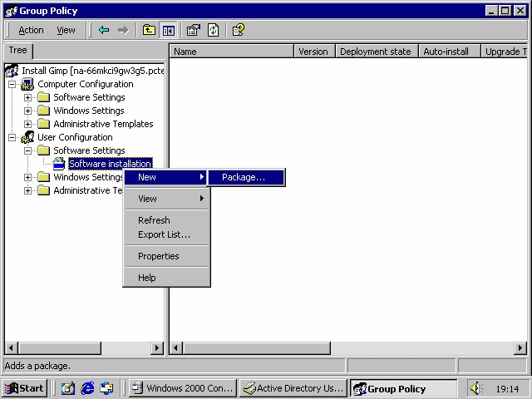532x399 pixels.
Task: Click the Refresh toolbar icon
Action: (x=213, y=30)
